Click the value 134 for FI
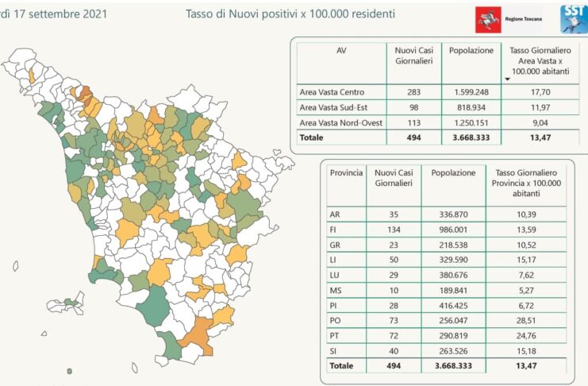 click(x=394, y=230)
